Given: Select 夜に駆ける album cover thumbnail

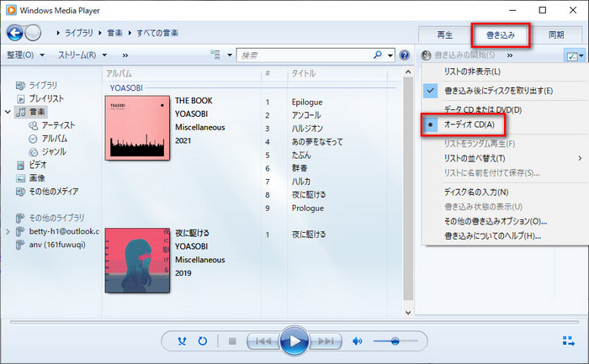Looking at the screenshot, I should coord(137,261).
